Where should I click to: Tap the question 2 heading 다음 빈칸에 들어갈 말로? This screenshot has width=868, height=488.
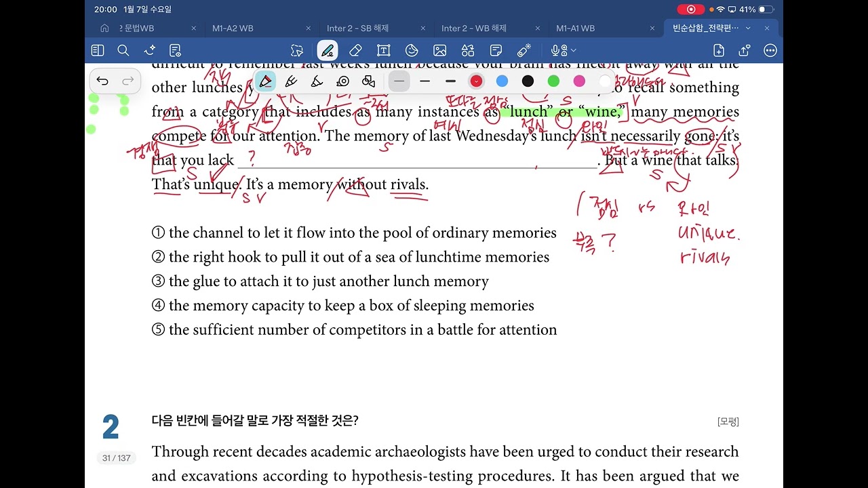(x=255, y=421)
